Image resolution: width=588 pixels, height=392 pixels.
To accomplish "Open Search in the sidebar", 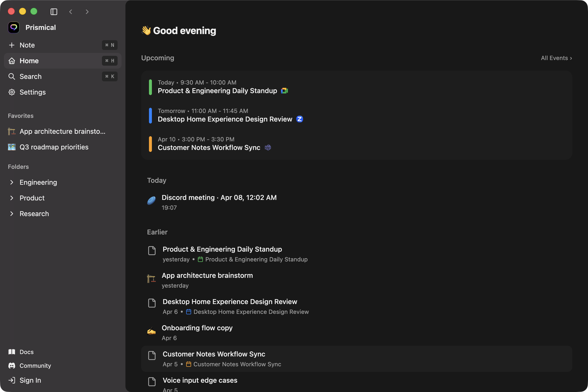I will point(30,76).
